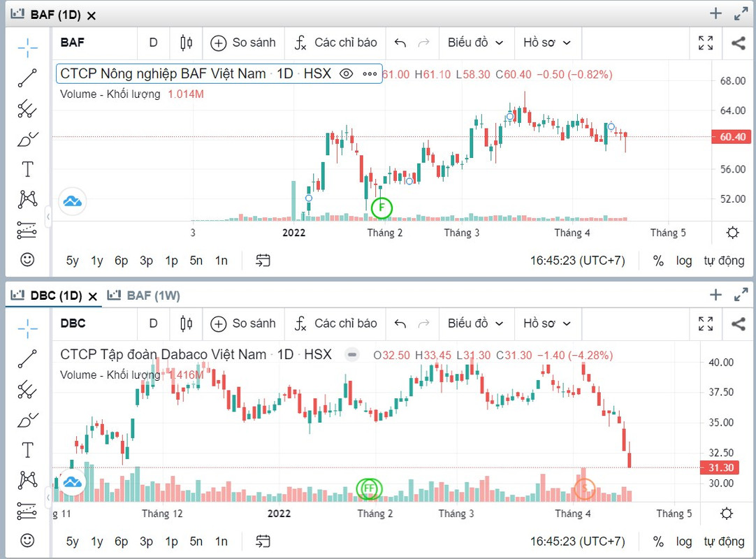Switch to BAF (1W) tab
756x559 pixels.
click(x=143, y=295)
